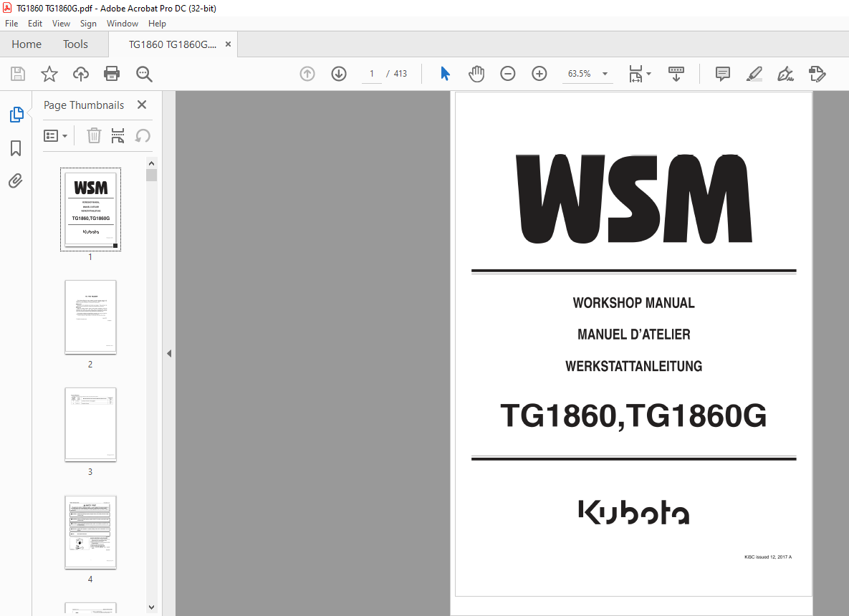Open the Sign document pen tool
The image size is (849, 616).
pos(786,74)
